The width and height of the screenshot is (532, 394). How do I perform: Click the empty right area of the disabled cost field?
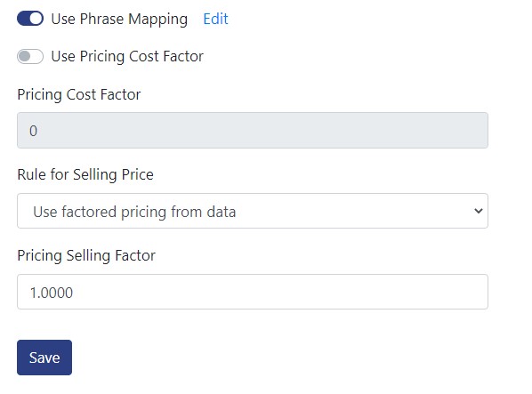pos(374,130)
